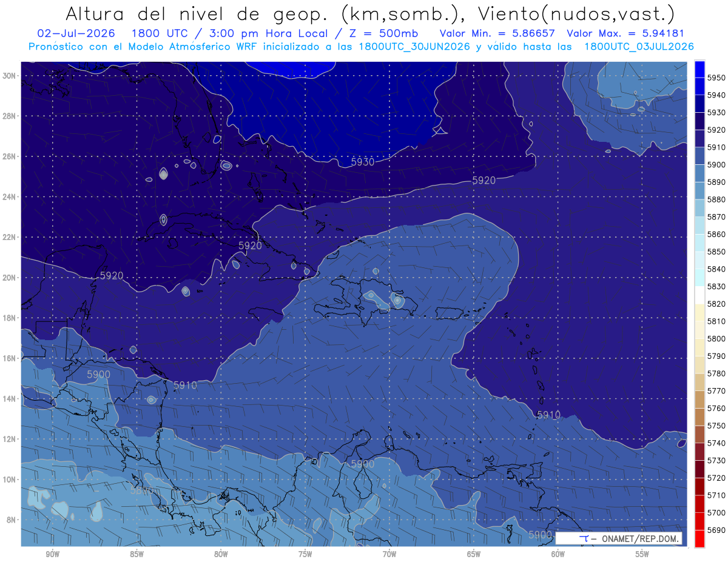Click the 5830 value on the color bar
The width and height of the screenshot is (728, 562).
pos(716,286)
